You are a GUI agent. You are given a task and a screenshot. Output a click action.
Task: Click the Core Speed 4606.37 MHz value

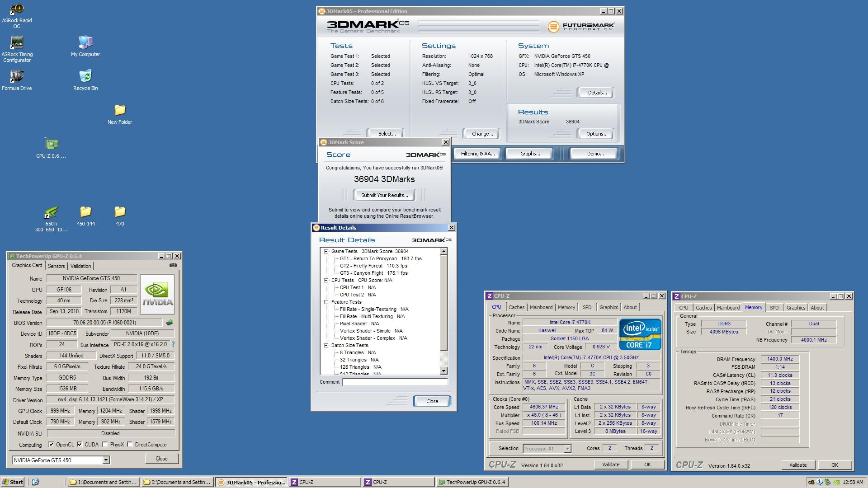tap(544, 407)
